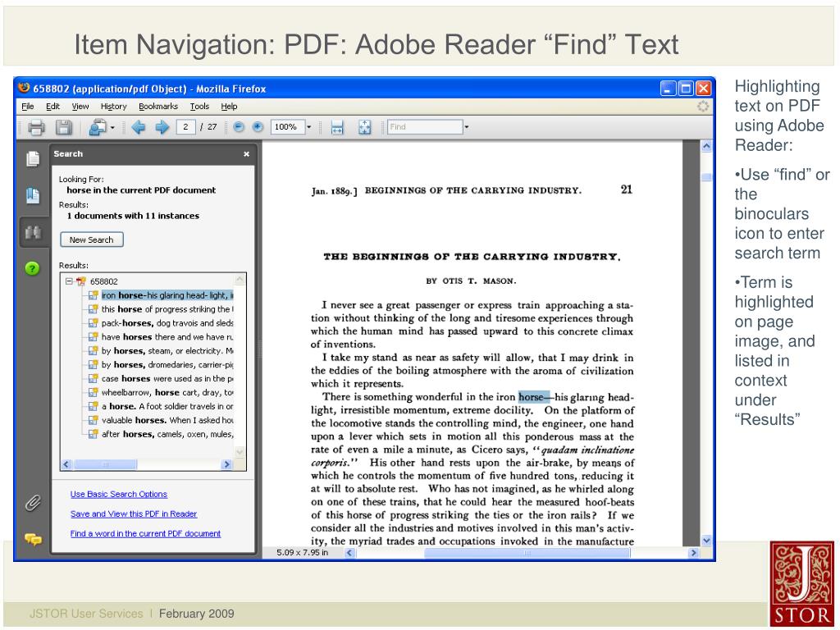Image resolution: width=840 pixels, height=630 pixels.
Task: Click the document vertical scrollbar thumb
Action: coord(706,177)
